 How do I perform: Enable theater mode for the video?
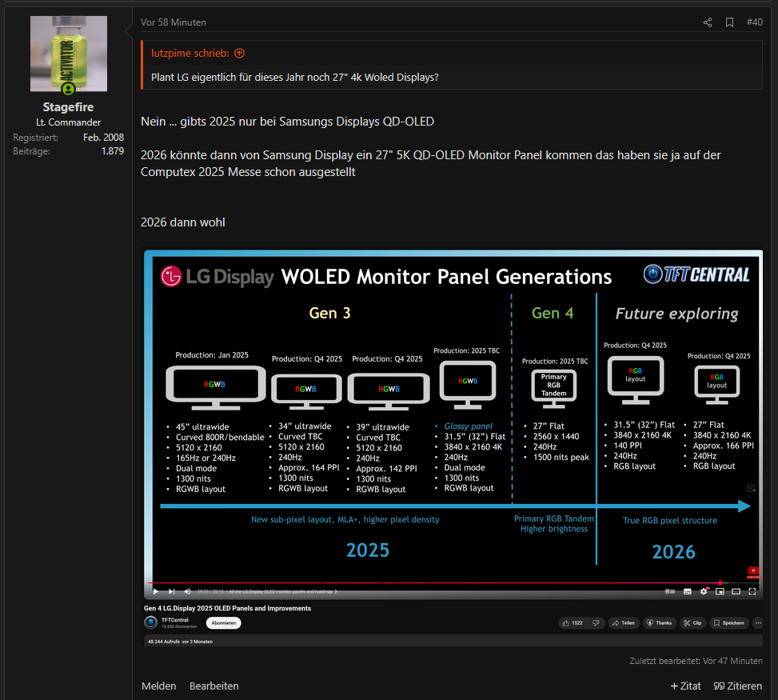pyautogui.click(x=736, y=591)
